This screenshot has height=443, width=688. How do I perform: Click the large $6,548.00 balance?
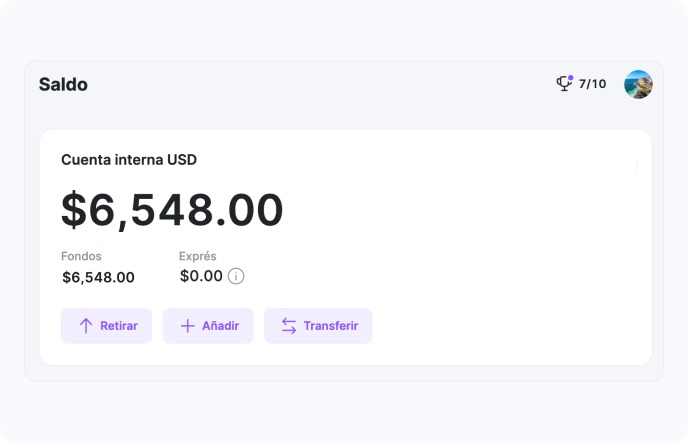pyautogui.click(x=172, y=211)
